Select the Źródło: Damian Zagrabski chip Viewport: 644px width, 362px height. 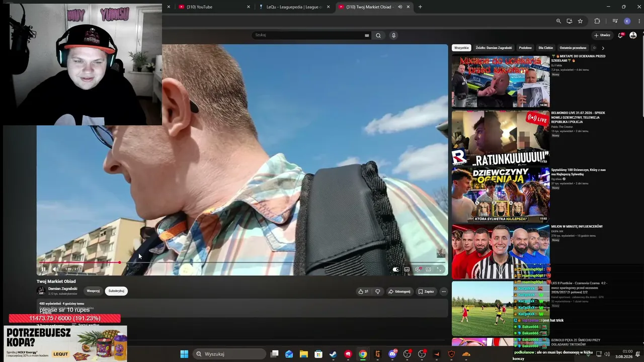click(494, 48)
